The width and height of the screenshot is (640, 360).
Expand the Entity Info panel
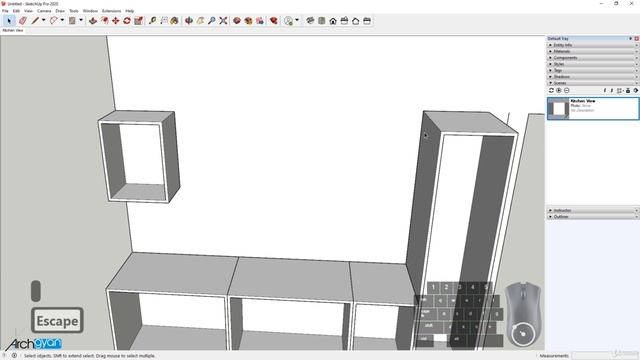[x=593, y=45]
